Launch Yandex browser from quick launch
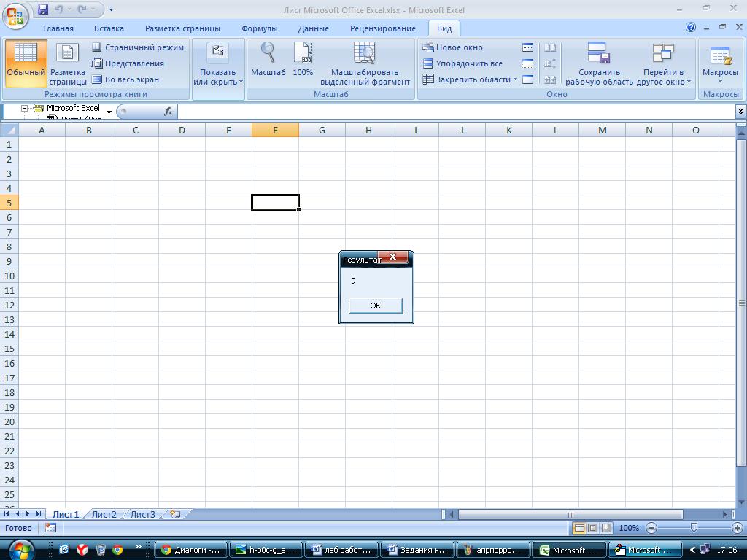Screen dimensions: 747x560 (82, 550)
